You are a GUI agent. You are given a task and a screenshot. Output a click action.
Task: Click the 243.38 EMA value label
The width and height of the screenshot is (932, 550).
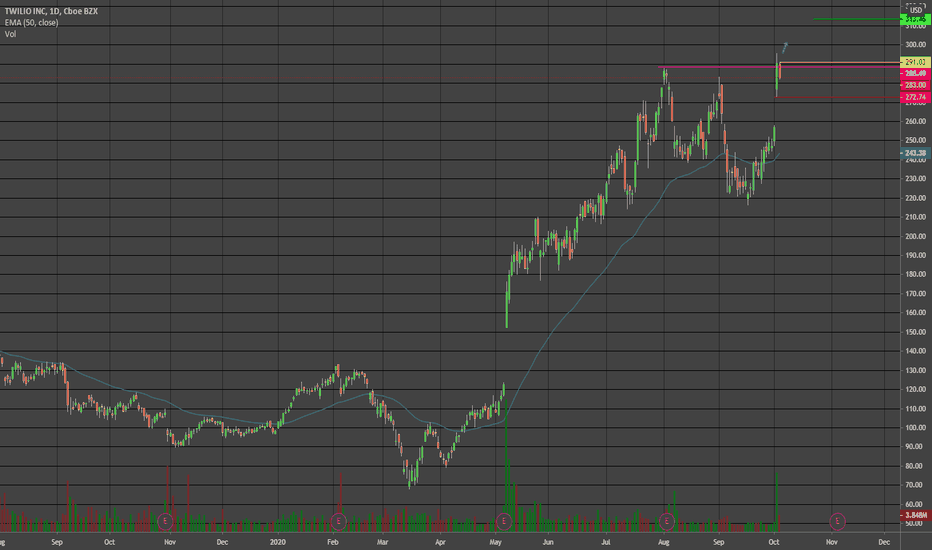coord(915,153)
